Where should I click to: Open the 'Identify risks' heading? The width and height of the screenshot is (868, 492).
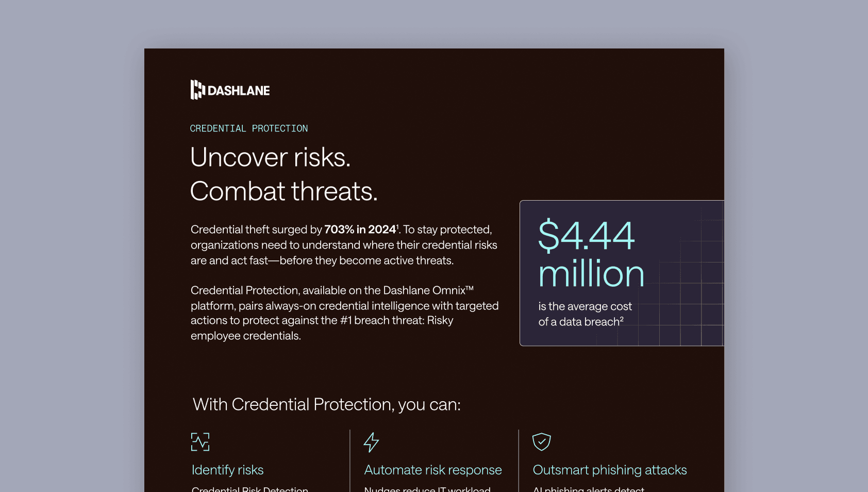click(227, 470)
